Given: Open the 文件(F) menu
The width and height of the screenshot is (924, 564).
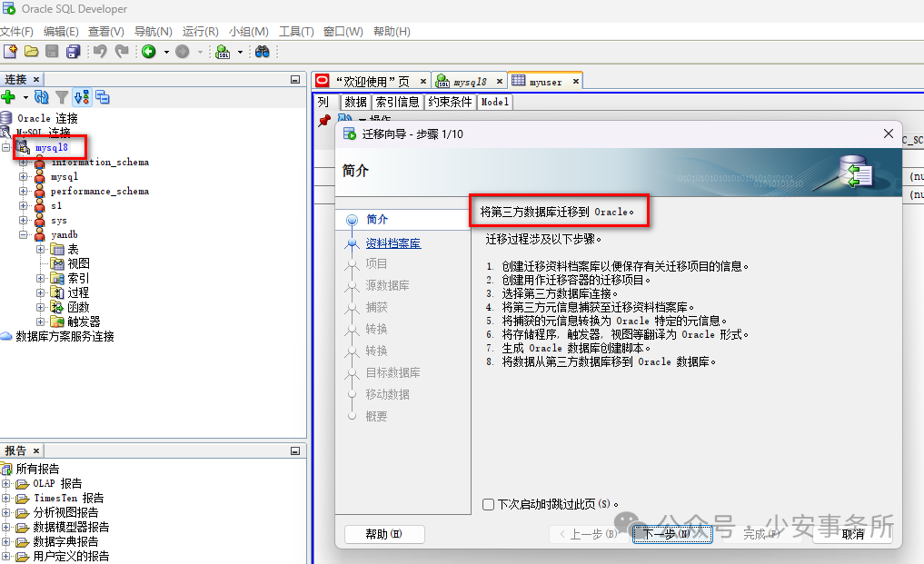Looking at the screenshot, I should 16,31.
